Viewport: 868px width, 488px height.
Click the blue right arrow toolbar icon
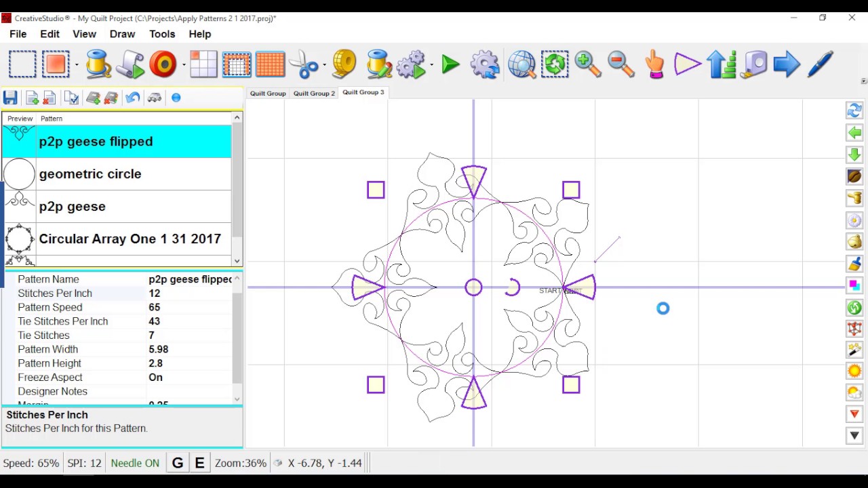(x=787, y=64)
